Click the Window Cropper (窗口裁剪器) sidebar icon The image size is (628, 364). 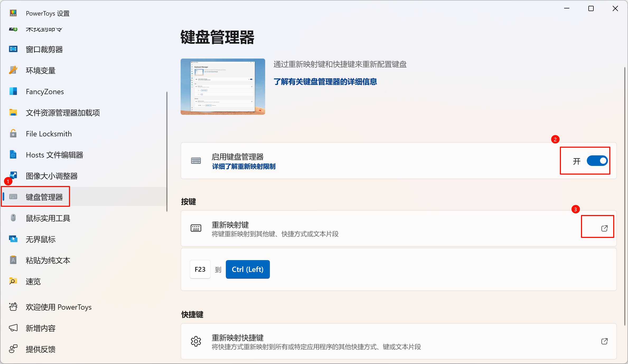(13, 49)
